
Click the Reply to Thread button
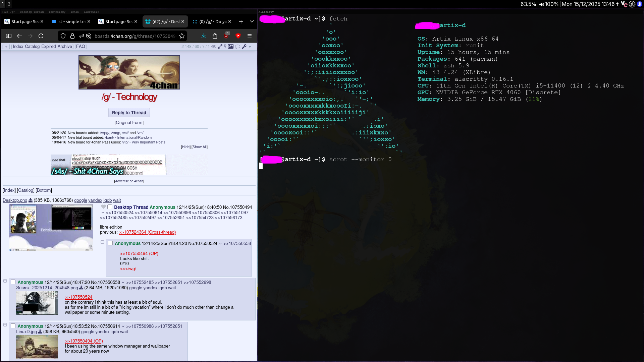click(x=129, y=113)
